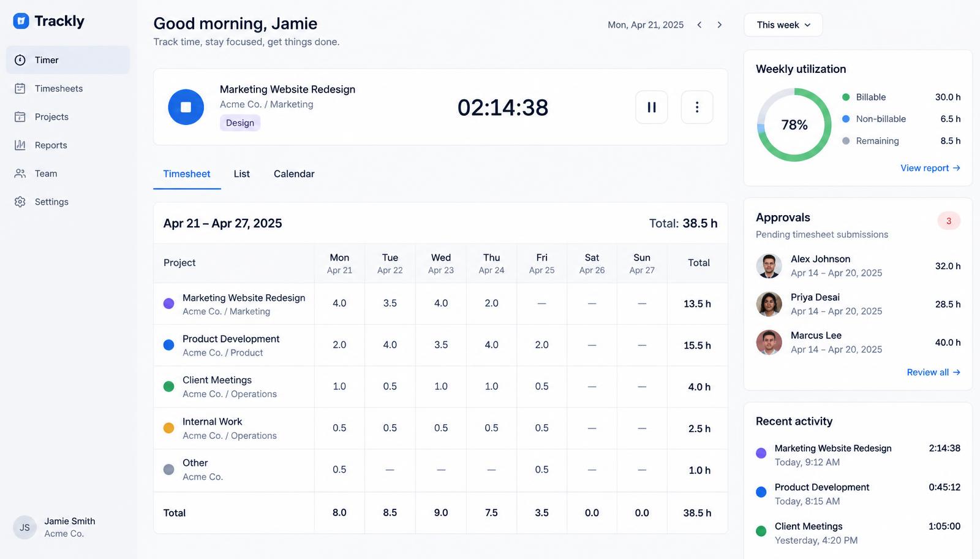The height and width of the screenshot is (559, 980).
Task: Click the approvals count badge 3
Action: tap(949, 221)
